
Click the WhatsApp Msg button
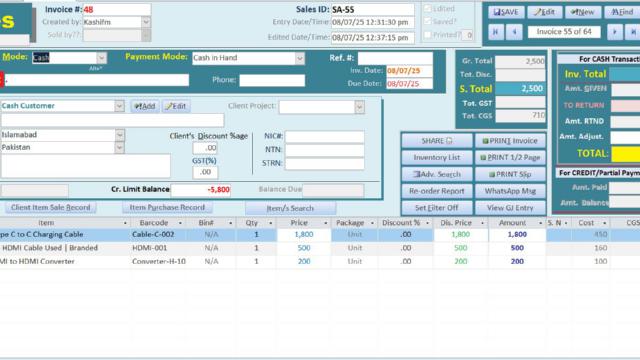[x=510, y=191]
